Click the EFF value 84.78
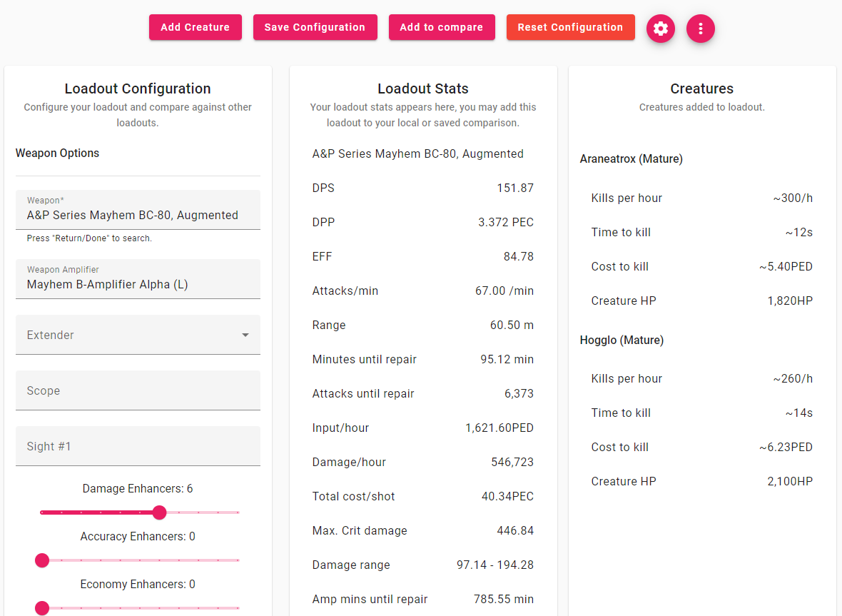The image size is (842, 616). [x=519, y=257]
